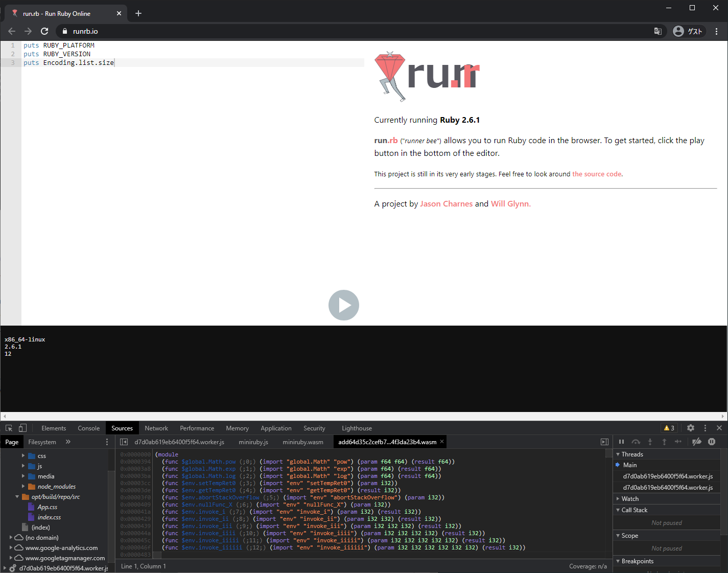Image resolution: width=728 pixels, height=573 pixels.
Task: Hide the Sources navigator sidebar
Action: 124,442
